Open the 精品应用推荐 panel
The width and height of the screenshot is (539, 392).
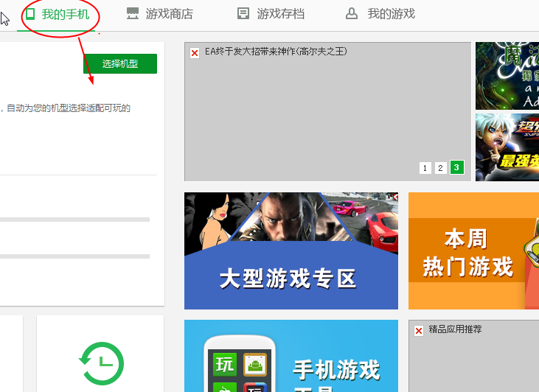[473, 356]
